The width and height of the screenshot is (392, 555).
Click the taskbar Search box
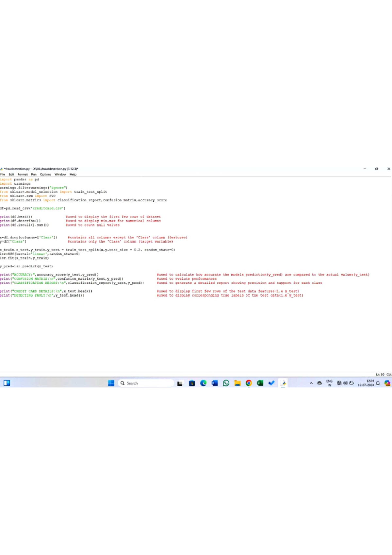[146, 383]
